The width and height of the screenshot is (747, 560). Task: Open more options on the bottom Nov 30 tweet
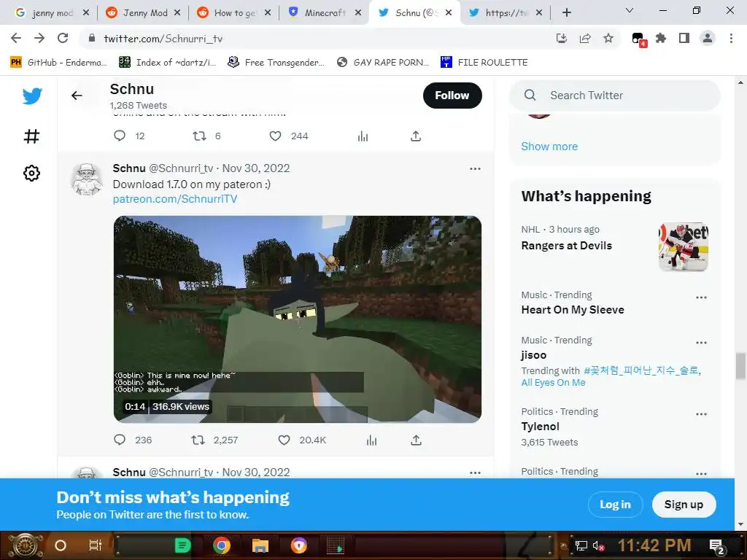coord(475,472)
